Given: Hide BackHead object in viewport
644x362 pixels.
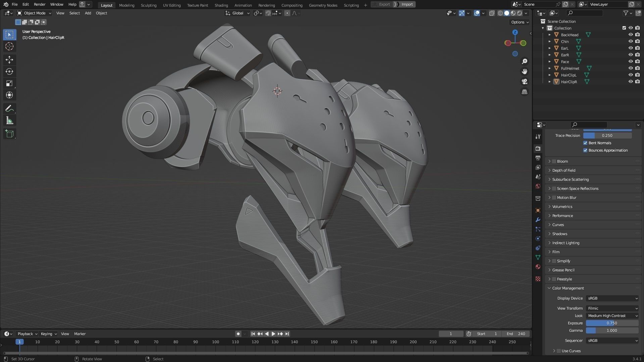Looking at the screenshot, I should click(631, 35).
